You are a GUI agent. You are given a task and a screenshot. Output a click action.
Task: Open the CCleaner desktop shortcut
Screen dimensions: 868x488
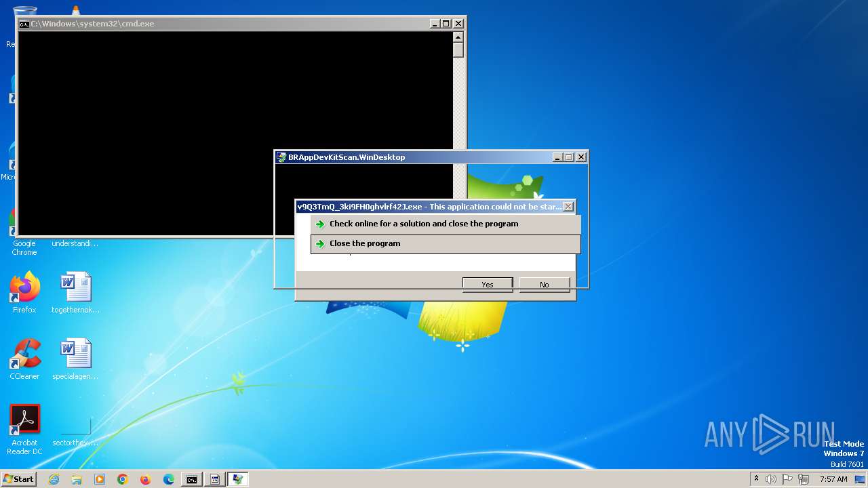[x=24, y=359]
